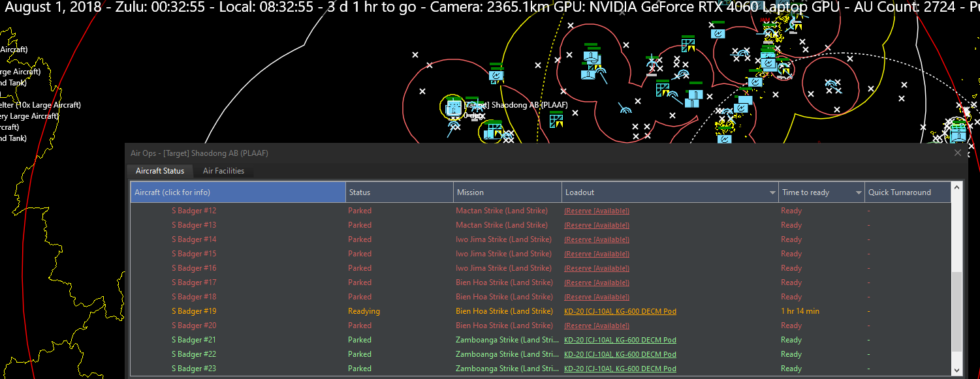Open info for S Badger #12
The image size is (980, 379).
pos(194,211)
